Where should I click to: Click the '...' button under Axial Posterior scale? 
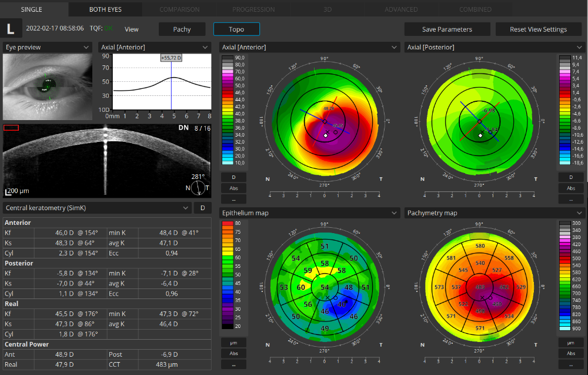coord(570,199)
